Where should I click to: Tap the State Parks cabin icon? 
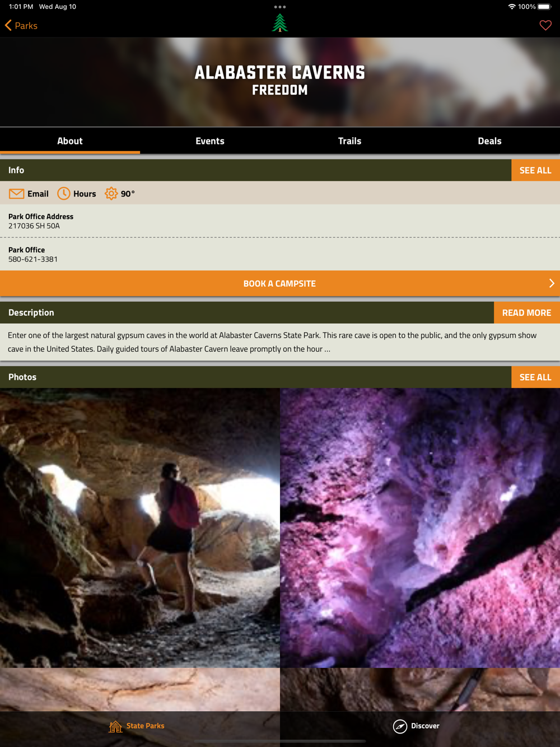pyautogui.click(x=115, y=726)
